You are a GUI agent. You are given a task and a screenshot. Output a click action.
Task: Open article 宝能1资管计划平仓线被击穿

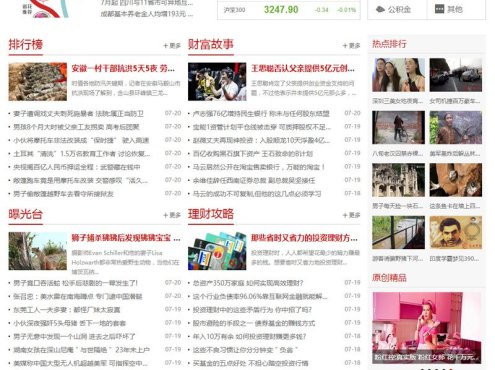[262, 127]
